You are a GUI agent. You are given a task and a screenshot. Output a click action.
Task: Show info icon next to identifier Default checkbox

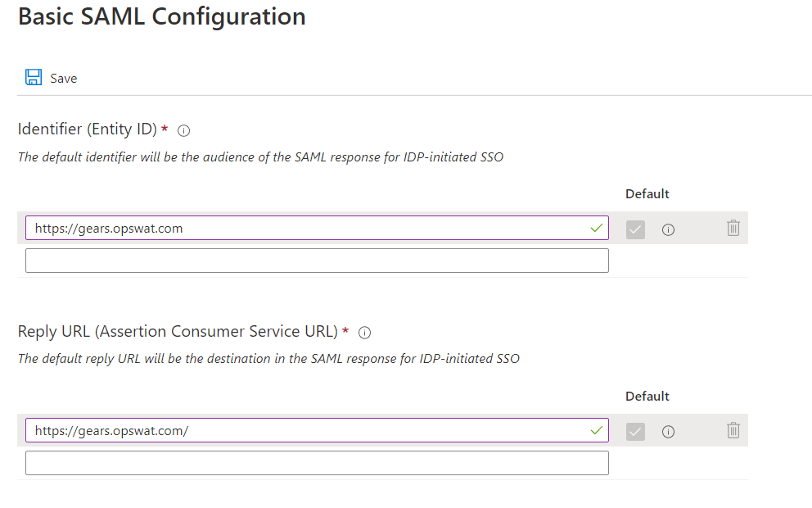click(x=668, y=229)
